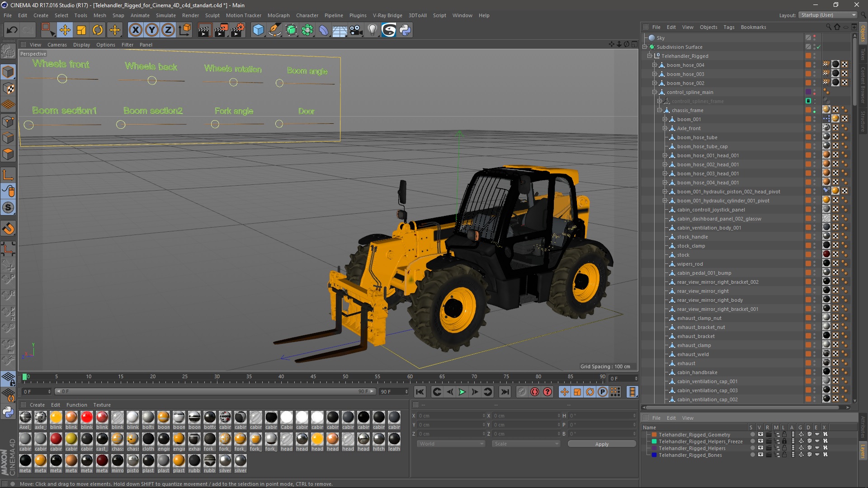Click the light bulb Light object icon
Image resolution: width=868 pixels, height=488 pixels.
372,30
